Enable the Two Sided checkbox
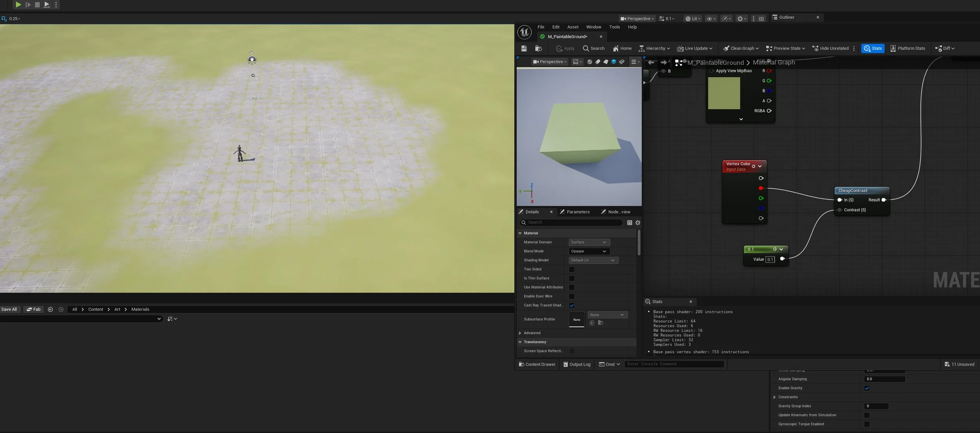This screenshot has height=433, width=980. 572,269
